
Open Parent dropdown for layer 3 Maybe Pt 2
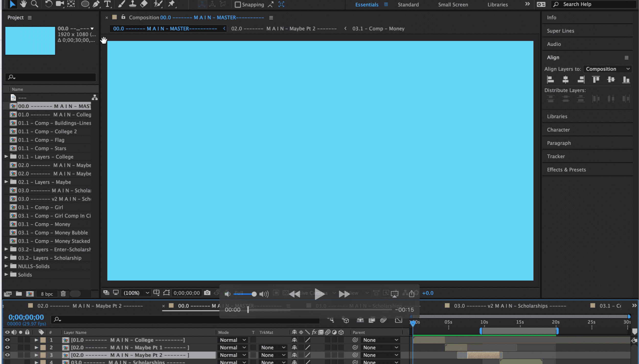[x=380, y=355]
